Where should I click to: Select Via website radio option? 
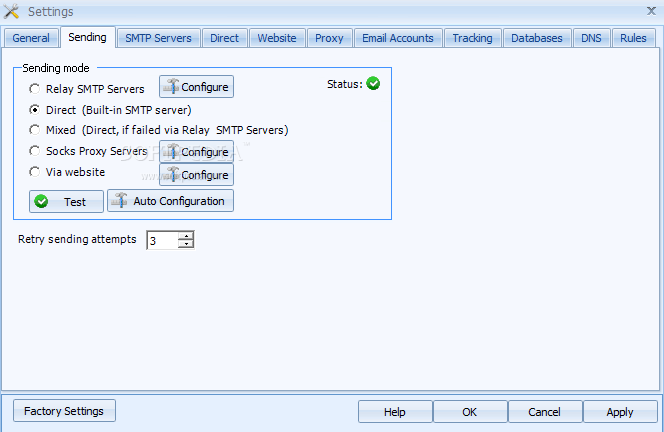click(35, 172)
